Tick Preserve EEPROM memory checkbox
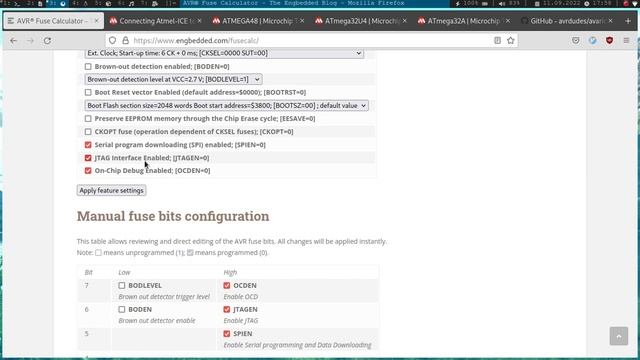Screen dimensions: 640x360 point(88,119)
